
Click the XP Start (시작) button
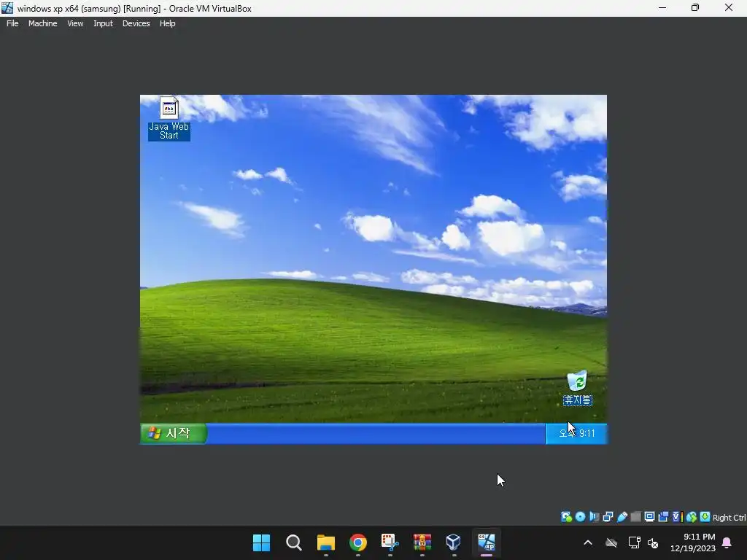[x=174, y=433]
